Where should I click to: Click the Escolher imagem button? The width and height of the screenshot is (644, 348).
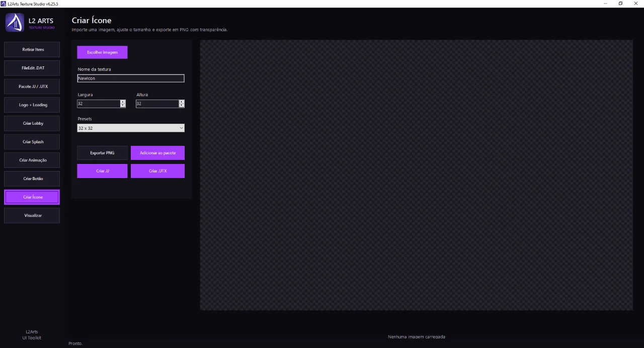coord(102,52)
